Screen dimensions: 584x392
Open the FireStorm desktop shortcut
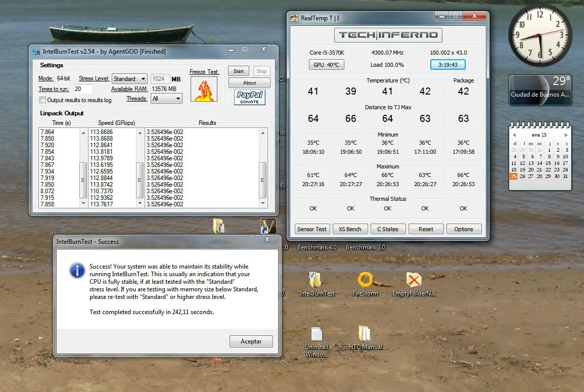pos(365,280)
